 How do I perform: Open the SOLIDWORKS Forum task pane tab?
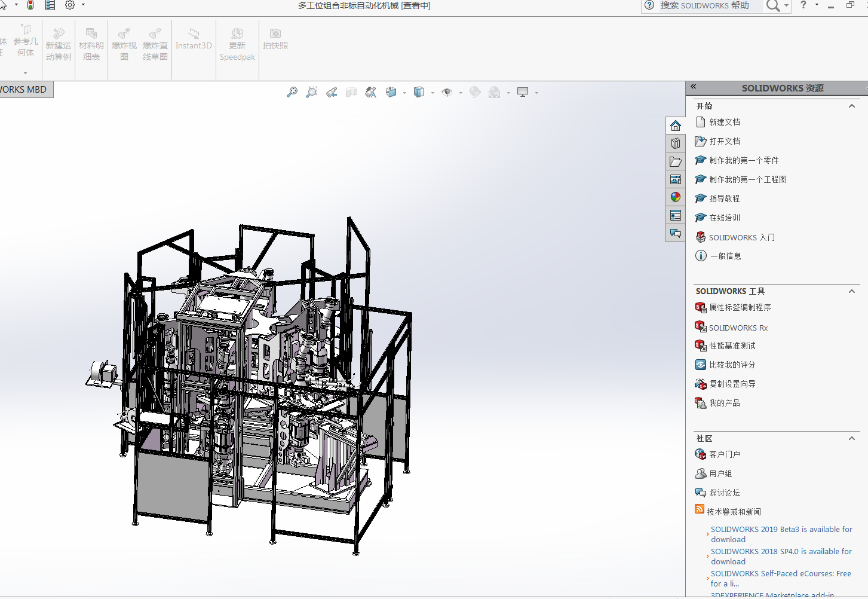tap(676, 233)
